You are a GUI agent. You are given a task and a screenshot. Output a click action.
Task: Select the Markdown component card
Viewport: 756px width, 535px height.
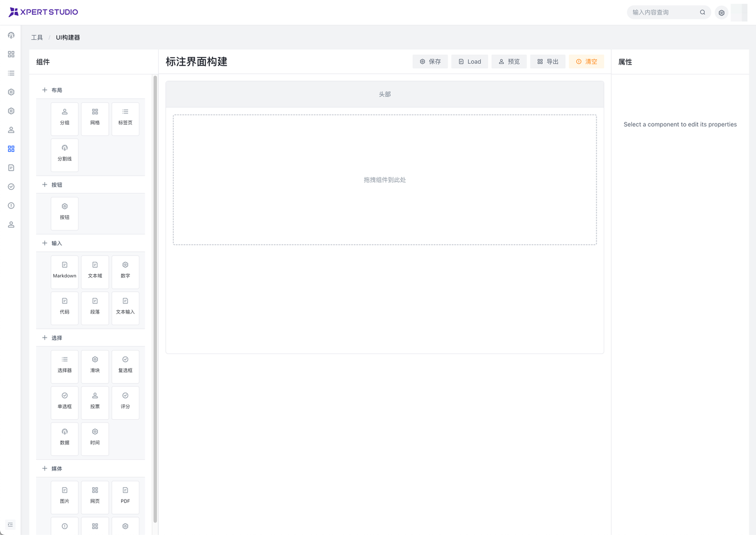(64, 272)
